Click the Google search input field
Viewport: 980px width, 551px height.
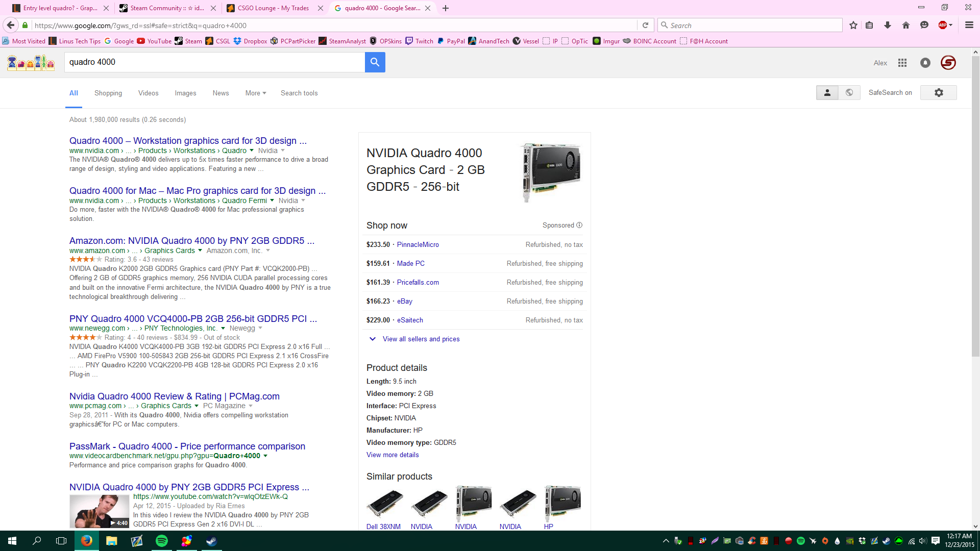point(214,62)
